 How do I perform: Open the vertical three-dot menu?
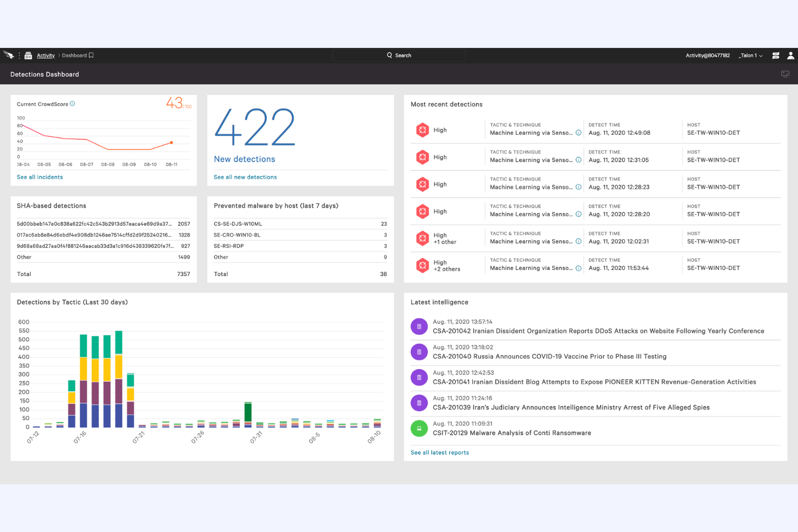(18, 55)
